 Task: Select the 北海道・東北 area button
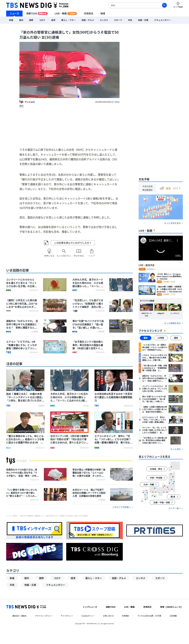point(157,469)
